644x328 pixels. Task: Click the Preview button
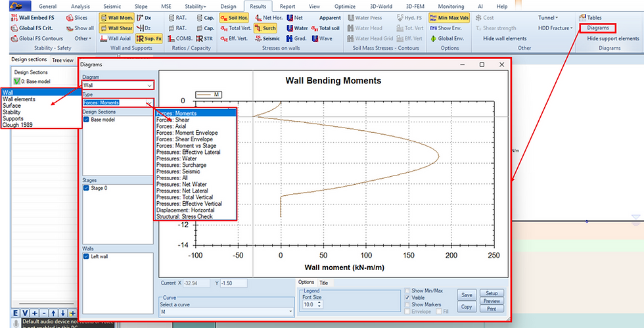click(492, 301)
